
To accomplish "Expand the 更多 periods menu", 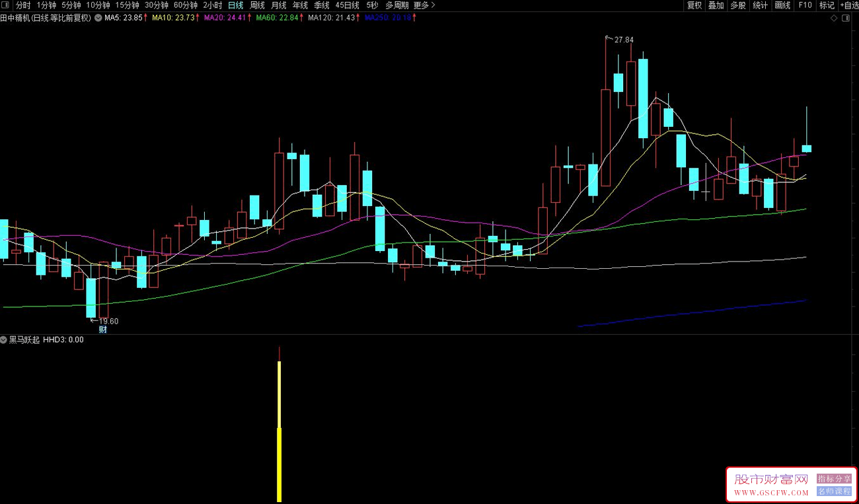I will tap(424, 5).
